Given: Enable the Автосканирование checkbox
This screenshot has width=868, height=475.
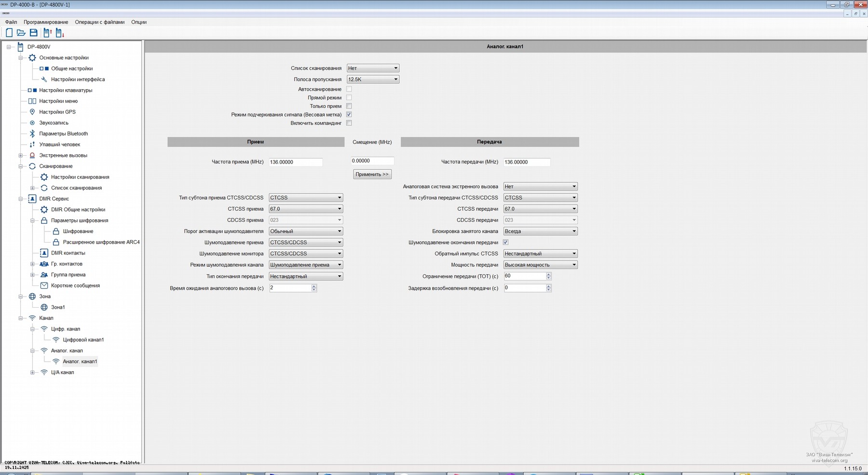Looking at the screenshot, I should pyautogui.click(x=349, y=89).
